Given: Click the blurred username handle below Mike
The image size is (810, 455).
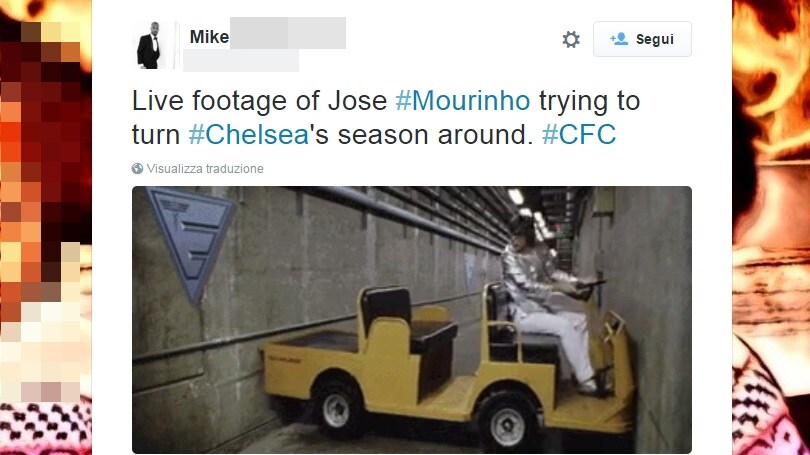Looking at the screenshot, I should point(241,60).
